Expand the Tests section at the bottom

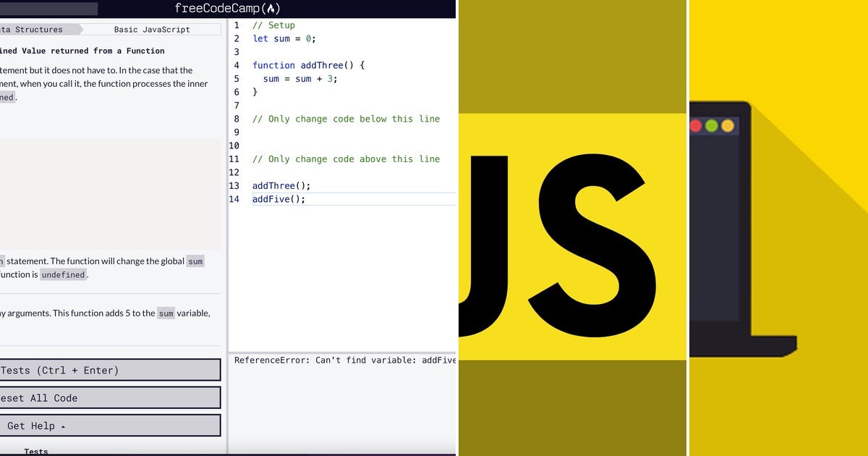[x=35, y=451]
